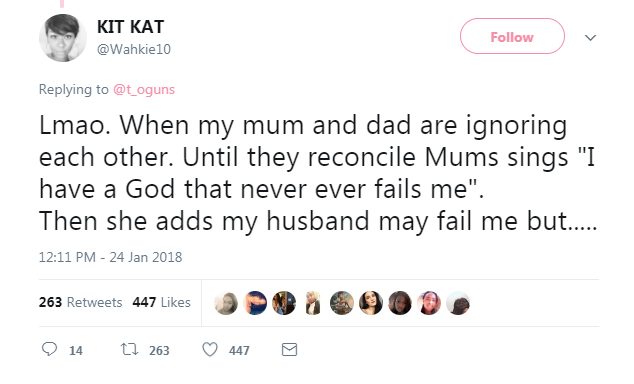Open the pale-faced sixth liker avatar
This screenshot has width=634, height=384.
click(x=371, y=303)
